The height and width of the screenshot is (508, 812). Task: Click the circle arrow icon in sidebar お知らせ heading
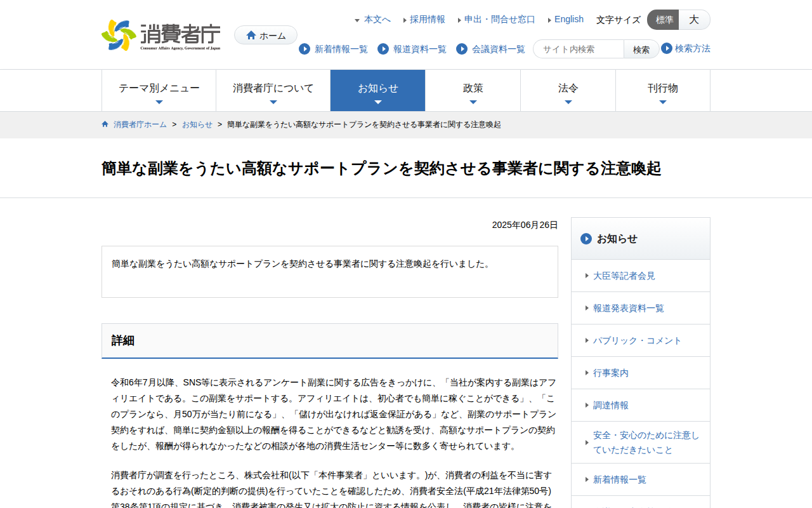click(586, 239)
